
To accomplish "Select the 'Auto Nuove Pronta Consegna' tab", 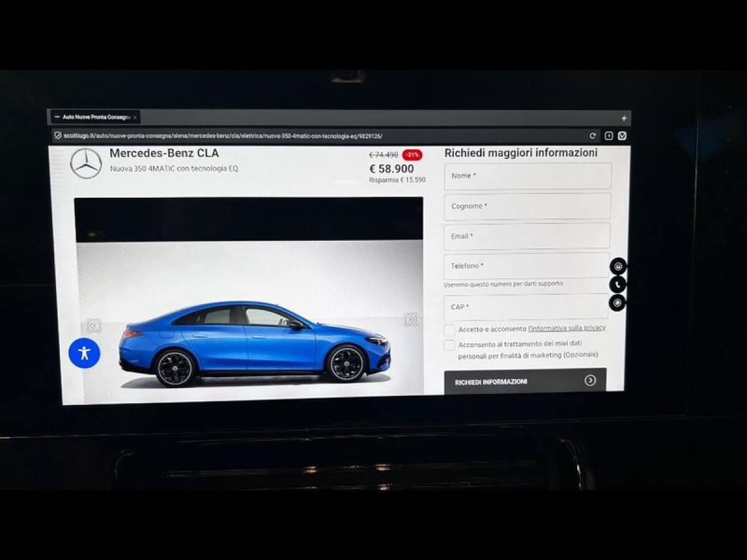I will point(92,117).
